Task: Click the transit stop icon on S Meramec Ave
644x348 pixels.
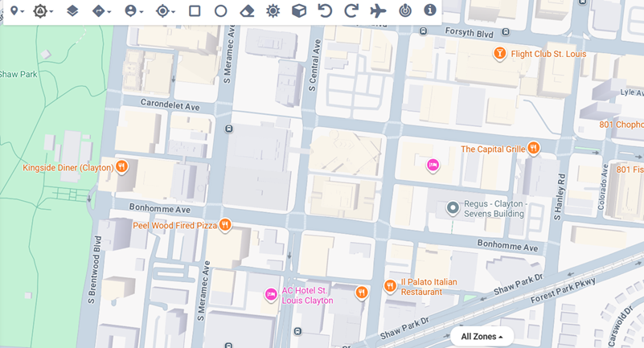Action: tap(229, 129)
